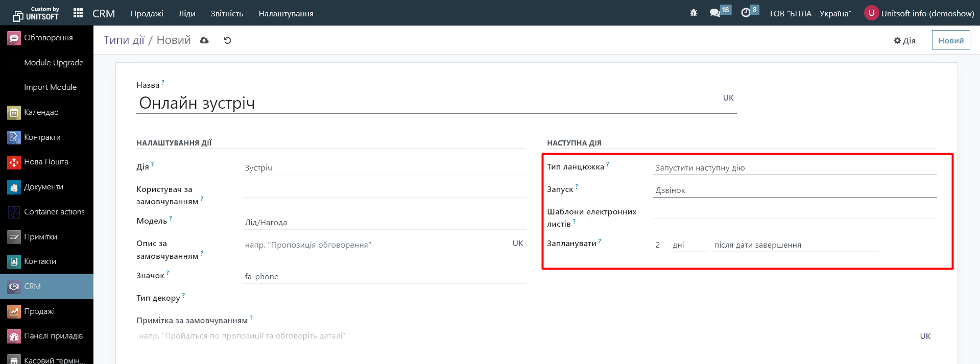Open the conversations icon with 18 badge
The image size is (980, 364).
715,13
